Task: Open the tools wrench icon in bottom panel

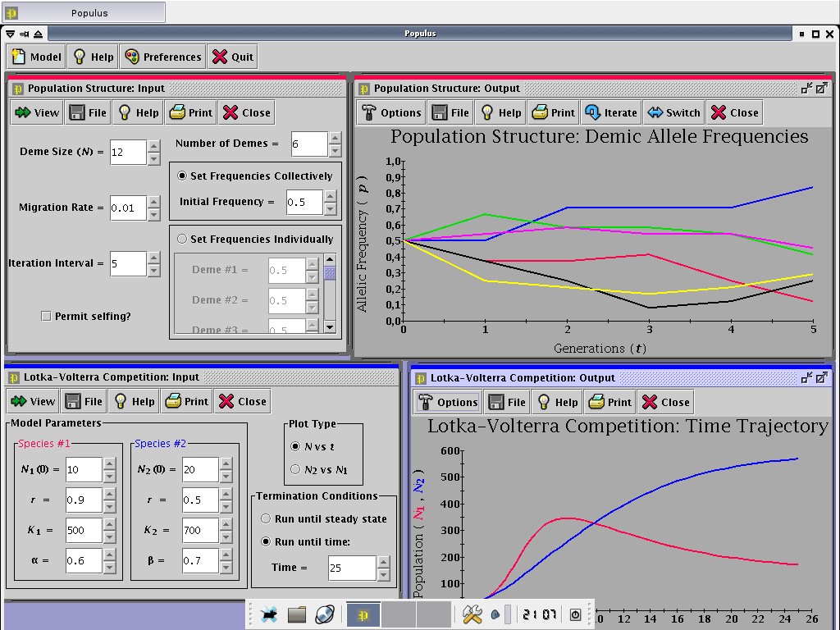Action: point(472,614)
